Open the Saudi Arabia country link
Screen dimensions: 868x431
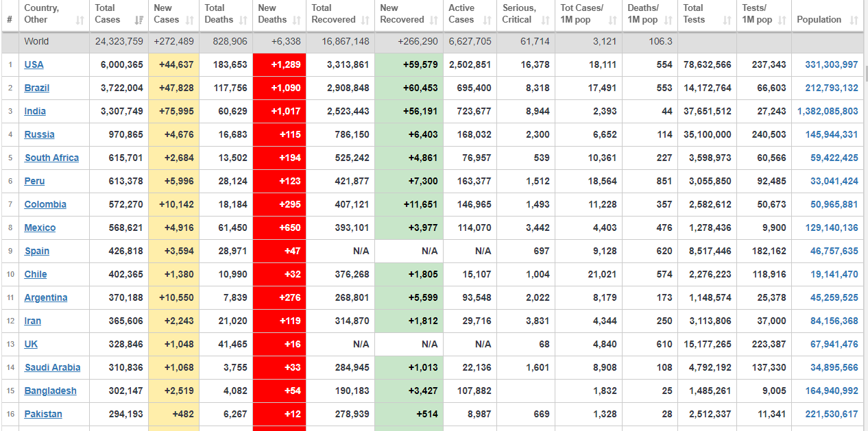(x=53, y=367)
